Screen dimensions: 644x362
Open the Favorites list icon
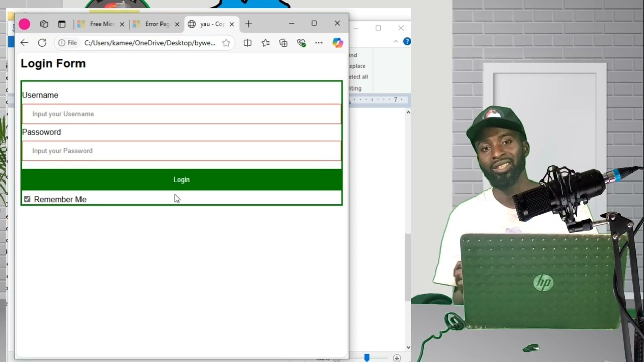265,43
